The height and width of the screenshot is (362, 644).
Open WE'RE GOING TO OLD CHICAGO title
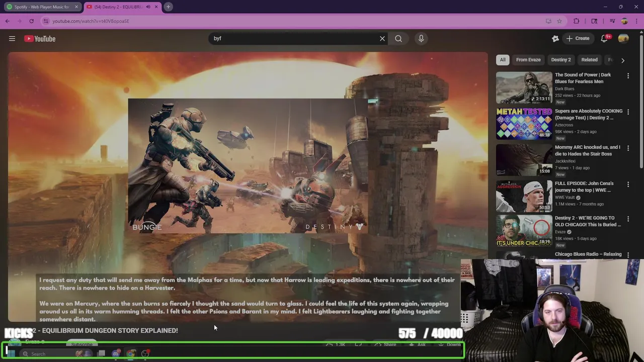tap(588, 221)
